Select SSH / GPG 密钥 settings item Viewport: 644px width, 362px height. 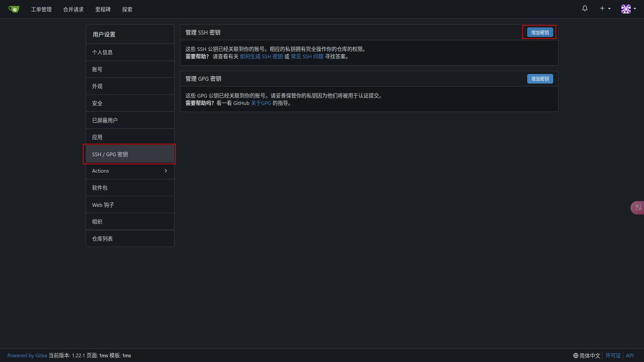tap(130, 154)
